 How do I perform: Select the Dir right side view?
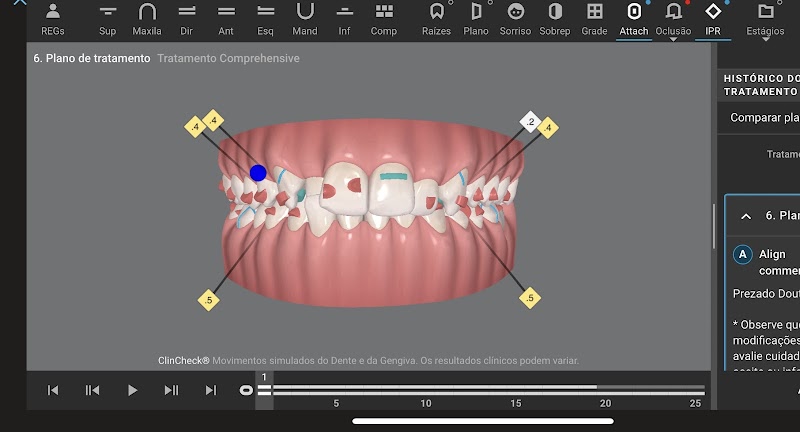(x=186, y=18)
